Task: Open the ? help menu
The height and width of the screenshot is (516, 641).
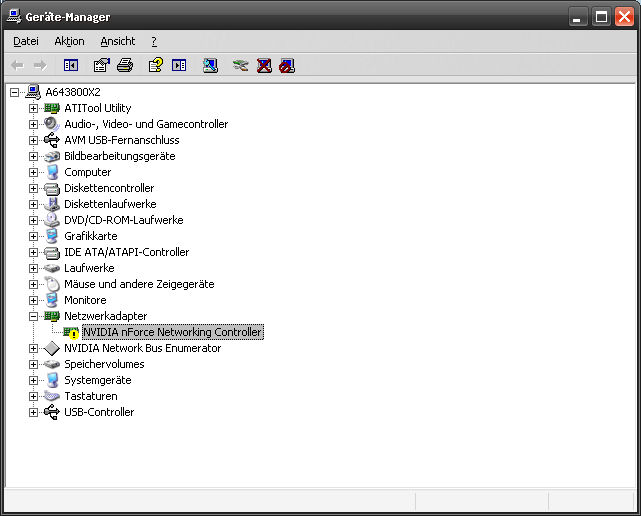Action: coord(154,41)
